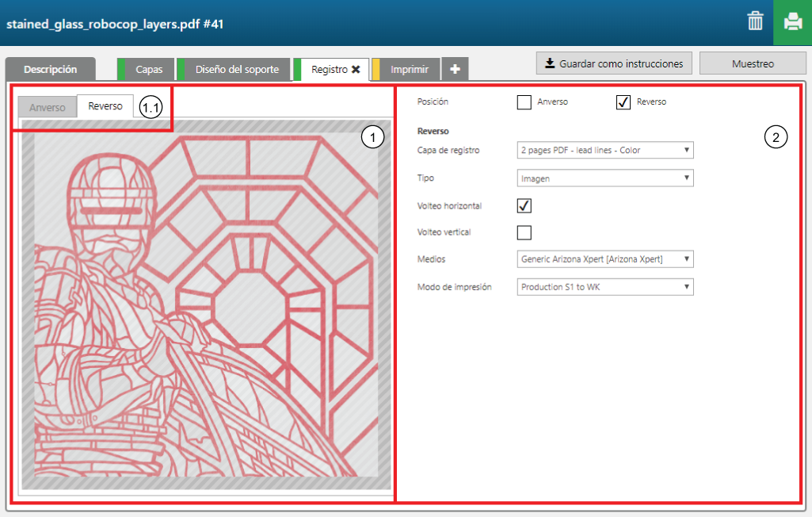Click the Medios label

(432, 258)
